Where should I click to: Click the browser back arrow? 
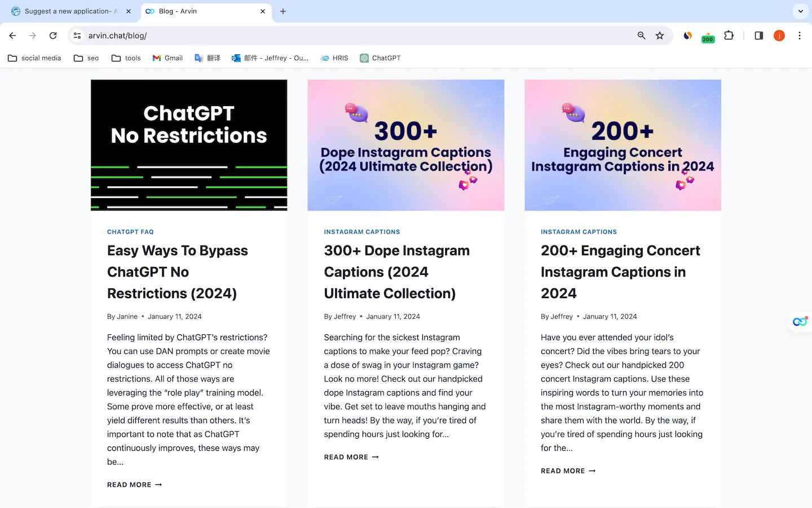point(12,35)
